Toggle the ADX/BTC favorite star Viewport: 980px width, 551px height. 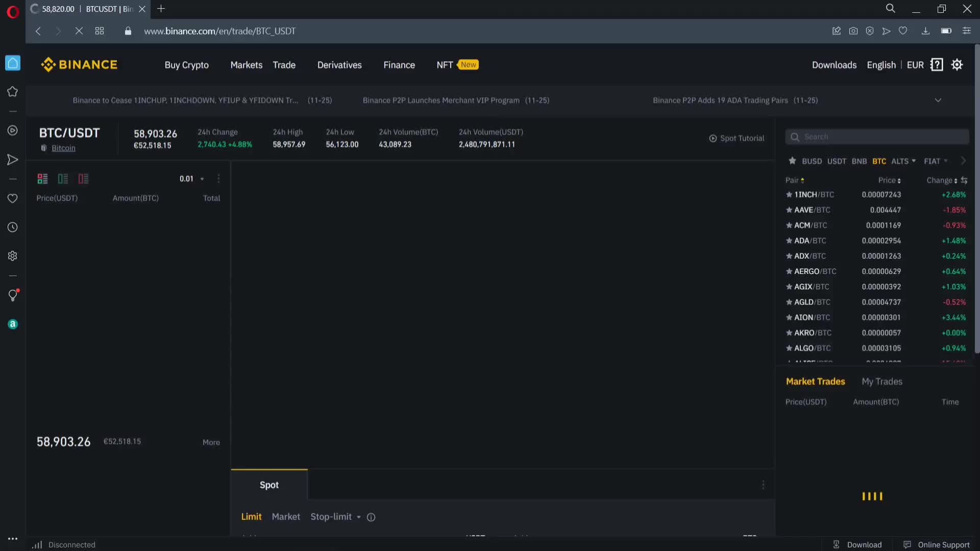[789, 256]
